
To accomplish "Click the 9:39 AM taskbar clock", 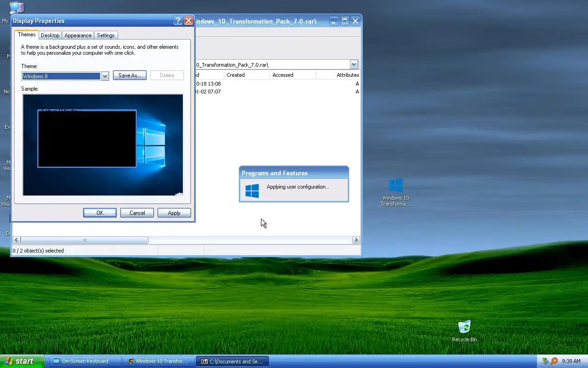I will pos(571,361).
